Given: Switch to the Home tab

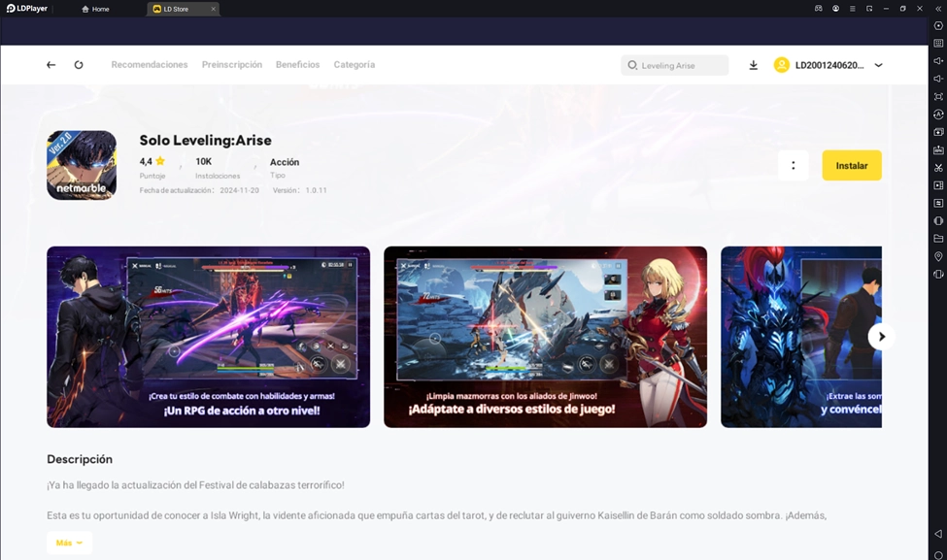Looking at the screenshot, I should tap(96, 9).
